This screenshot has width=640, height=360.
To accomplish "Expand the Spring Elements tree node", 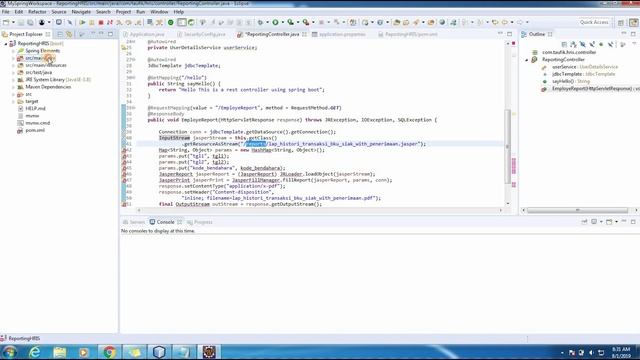I will click(x=13, y=51).
